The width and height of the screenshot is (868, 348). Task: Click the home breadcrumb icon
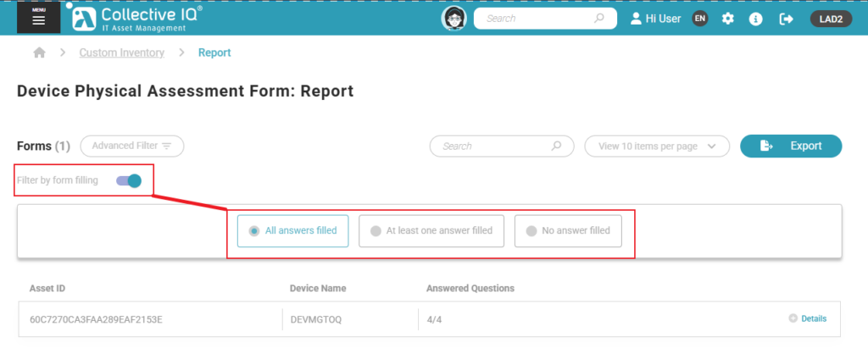tap(39, 52)
